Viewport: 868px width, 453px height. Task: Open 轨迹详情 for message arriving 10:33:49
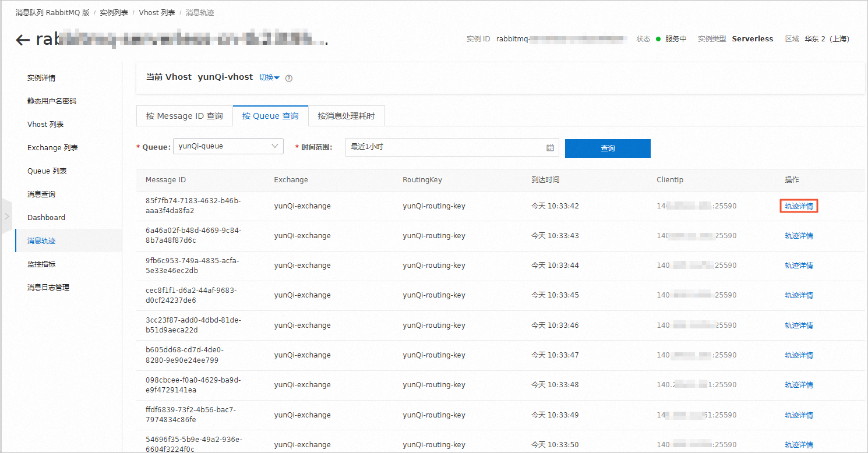click(x=799, y=415)
